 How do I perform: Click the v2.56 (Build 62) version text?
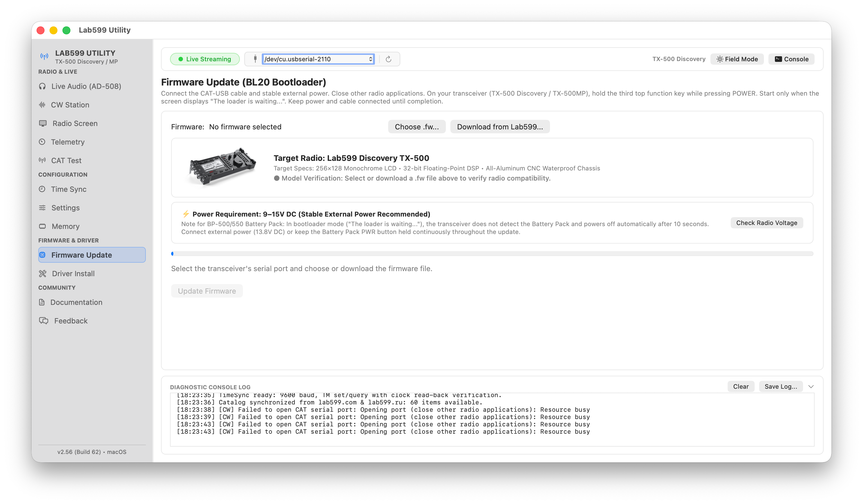[79, 452]
